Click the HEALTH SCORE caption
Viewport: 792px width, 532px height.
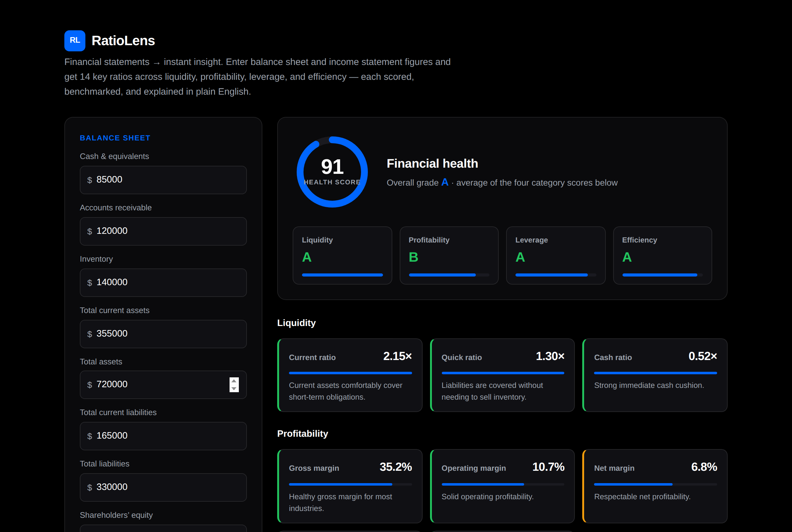(x=332, y=182)
